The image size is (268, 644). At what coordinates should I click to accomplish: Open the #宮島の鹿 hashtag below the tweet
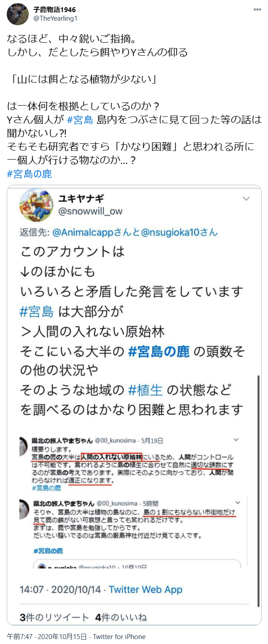(x=30, y=174)
